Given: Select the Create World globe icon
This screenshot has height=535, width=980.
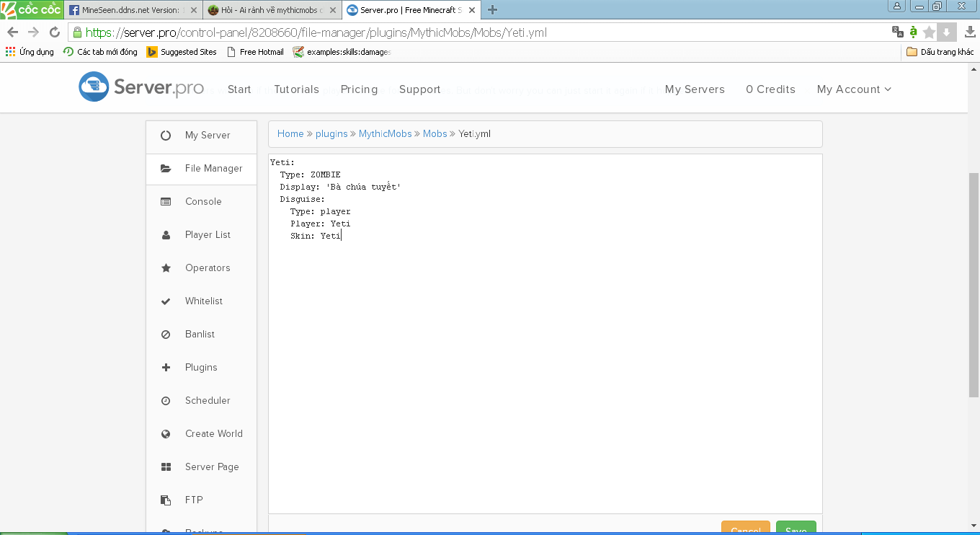Looking at the screenshot, I should pyautogui.click(x=166, y=434).
